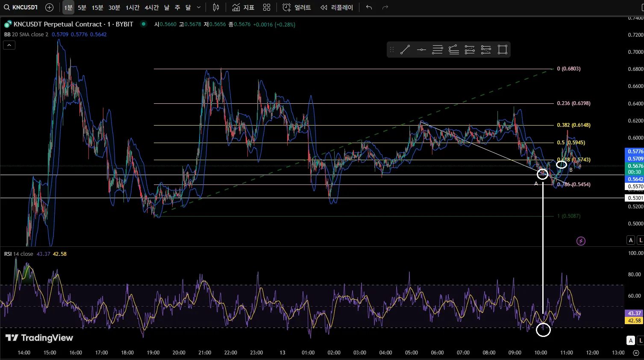Click the undo arrow in the top toolbar
This screenshot has height=360, width=644.
(x=369, y=7)
